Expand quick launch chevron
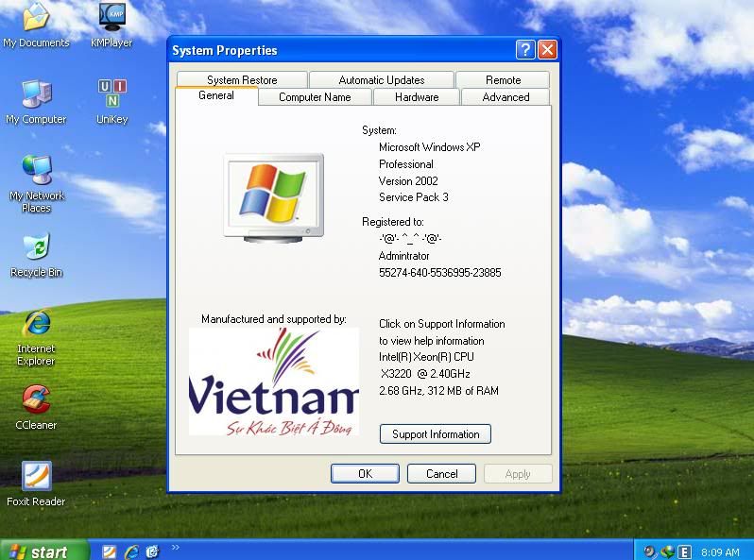Image resolution: width=754 pixels, height=560 pixels. [175, 548]
